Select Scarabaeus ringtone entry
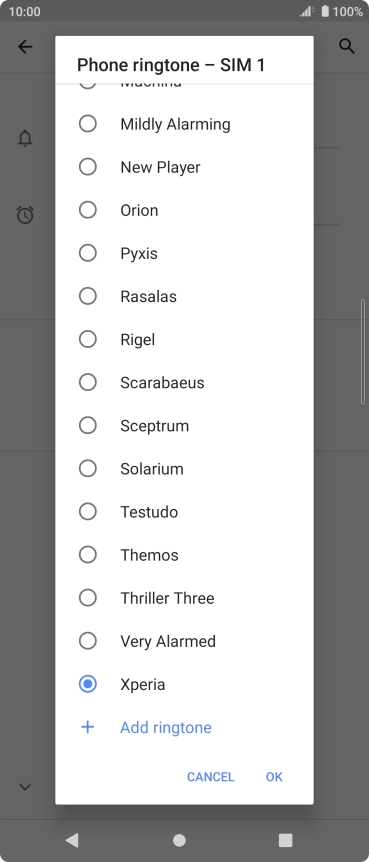Screen dimensions: 369x862 [184, 383]
